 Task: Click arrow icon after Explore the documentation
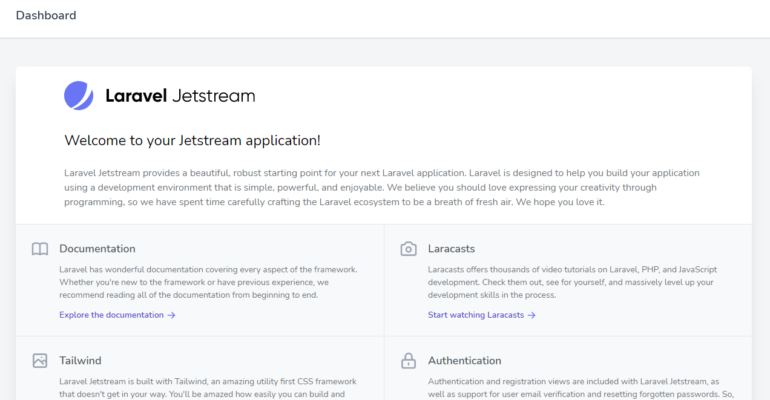(171, 315)
